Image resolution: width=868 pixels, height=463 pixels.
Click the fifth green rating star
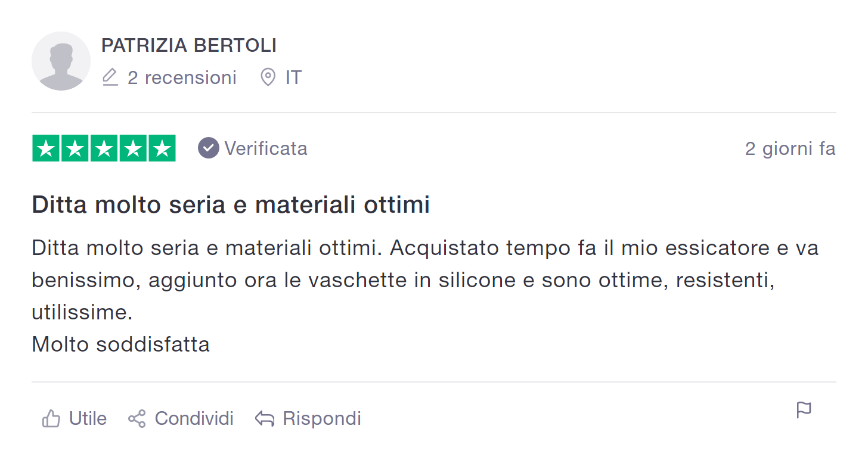tap(162, 148)
